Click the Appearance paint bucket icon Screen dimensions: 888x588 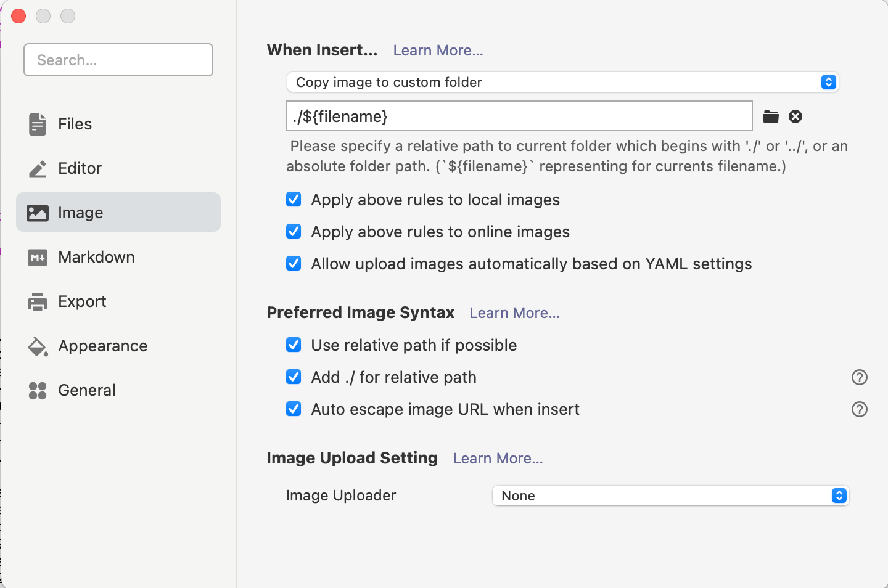tap(38, 346)
